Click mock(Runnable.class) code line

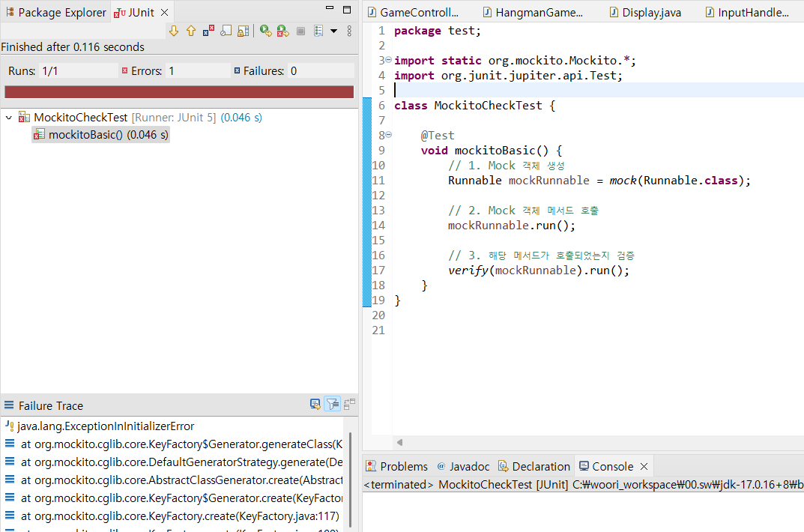tap(599, 181)
